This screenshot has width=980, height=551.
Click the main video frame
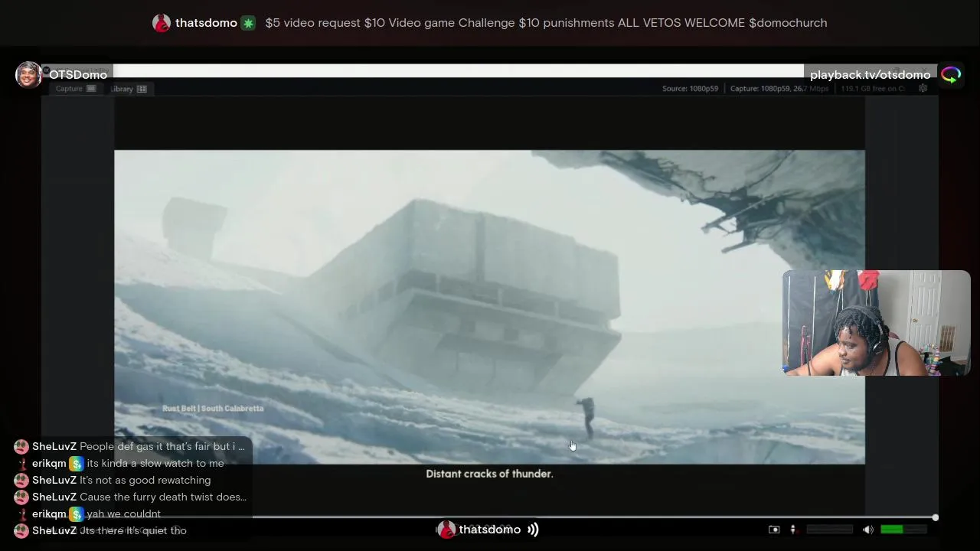(489, 307)
